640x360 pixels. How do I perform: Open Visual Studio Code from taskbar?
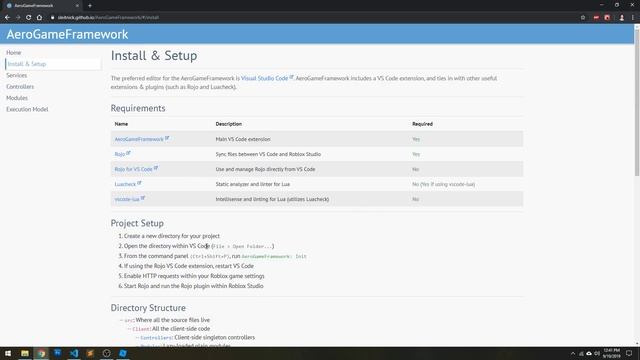[x=74, y=353]
